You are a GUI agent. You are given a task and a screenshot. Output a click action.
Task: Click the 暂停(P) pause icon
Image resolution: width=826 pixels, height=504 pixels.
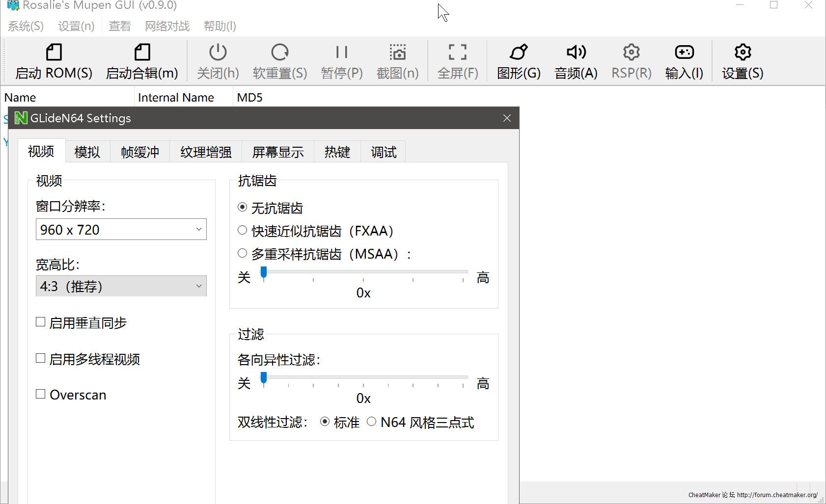click(x=342, y=52)
